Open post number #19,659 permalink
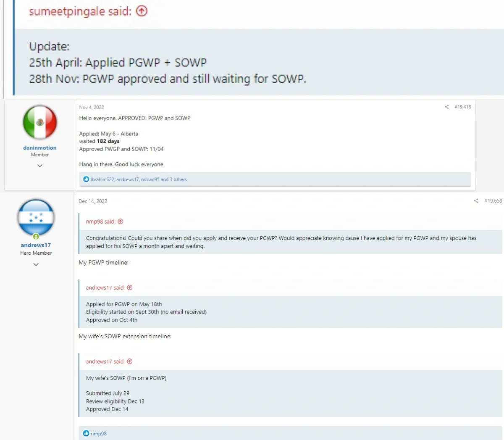This screenshot has width=504, height=440. [x=493, y=201]
